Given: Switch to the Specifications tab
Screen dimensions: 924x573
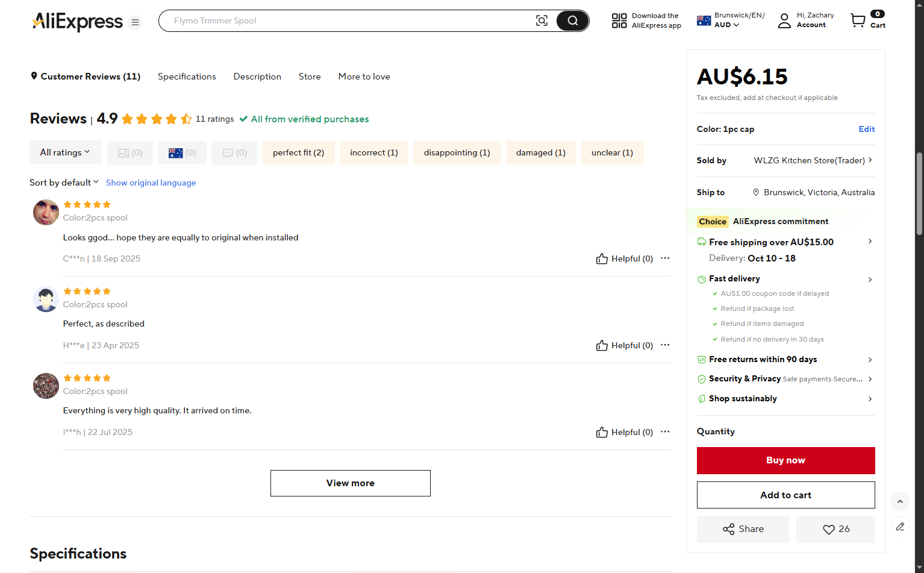Looking at the screenshot, I should point(187,77).
